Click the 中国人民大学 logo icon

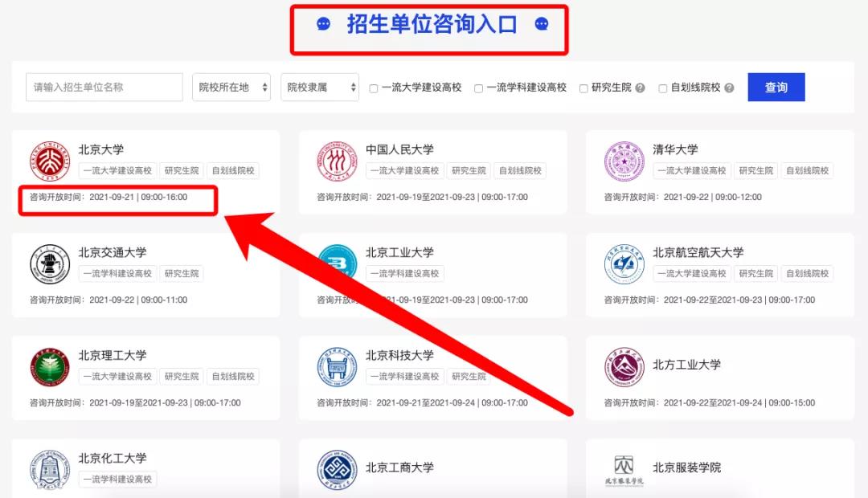[337, 161]
